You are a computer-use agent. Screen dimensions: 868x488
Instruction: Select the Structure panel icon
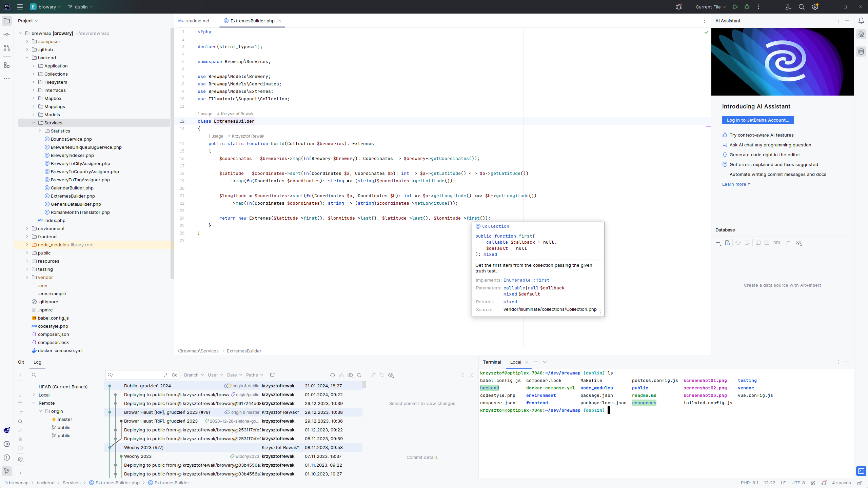click(7, 65)
